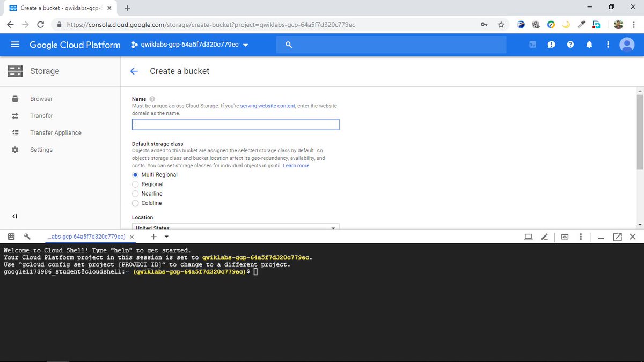Add a new Cloud Shell session with plus

153,237
